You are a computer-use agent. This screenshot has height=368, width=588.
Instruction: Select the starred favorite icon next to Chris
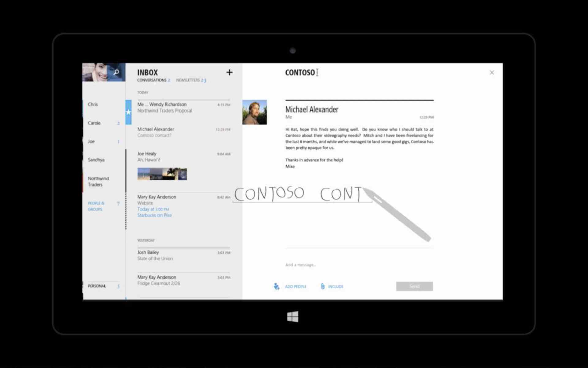click(129, 112)
